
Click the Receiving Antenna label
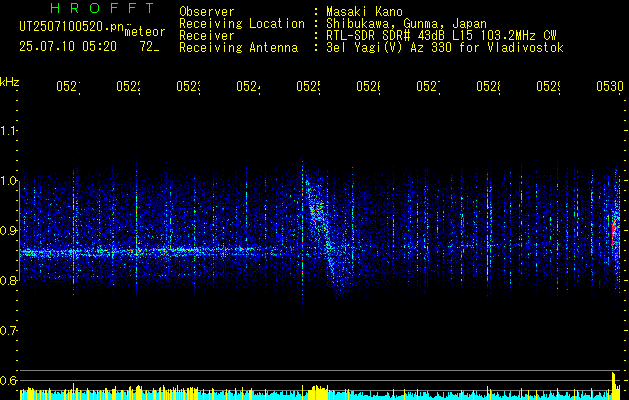(238, 48)
